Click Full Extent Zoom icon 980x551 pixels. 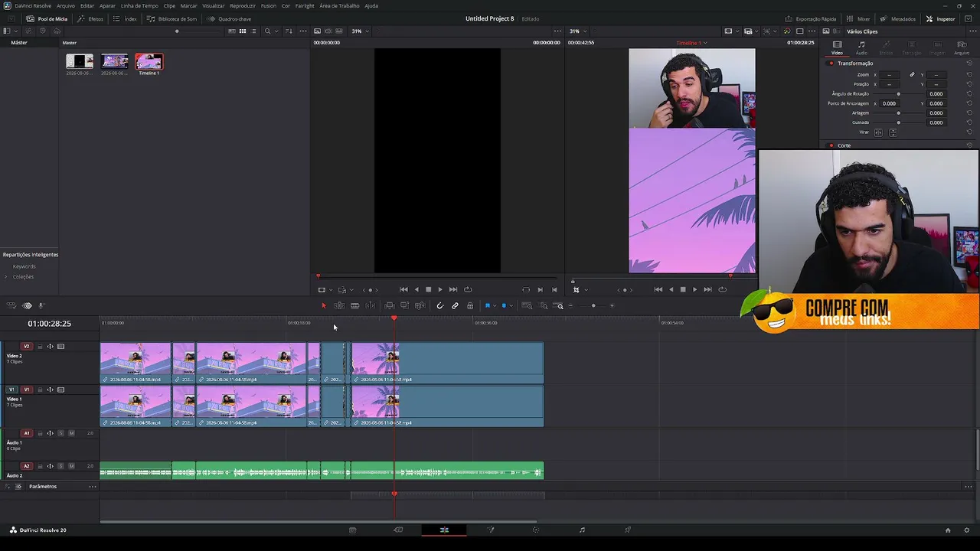click(x=527, y=306)
